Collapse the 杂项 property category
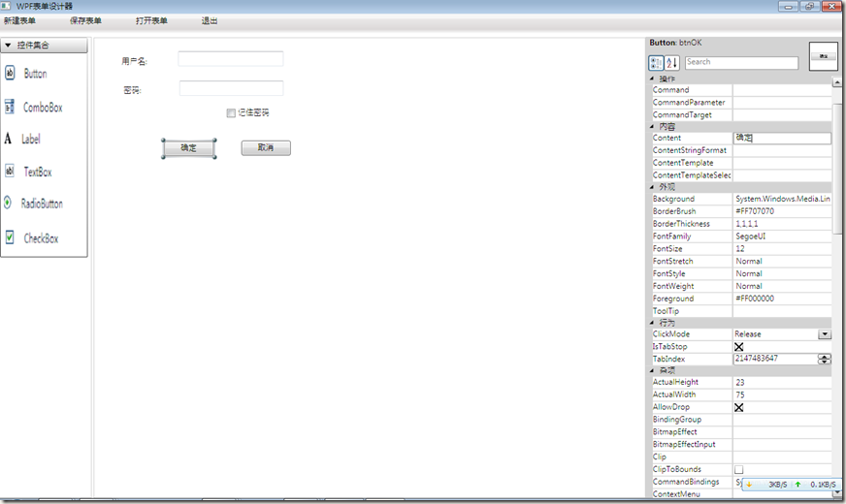846x504 pixels. [x=652, y=370]
